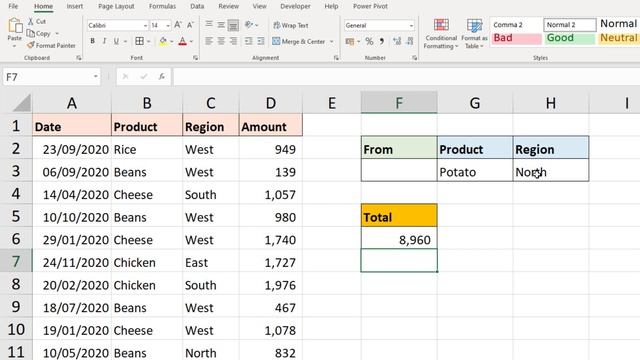The height and width of the screenshot is (360, 640).
Task: Apply the Neutral cell style
Action: (x=618, y=38)
